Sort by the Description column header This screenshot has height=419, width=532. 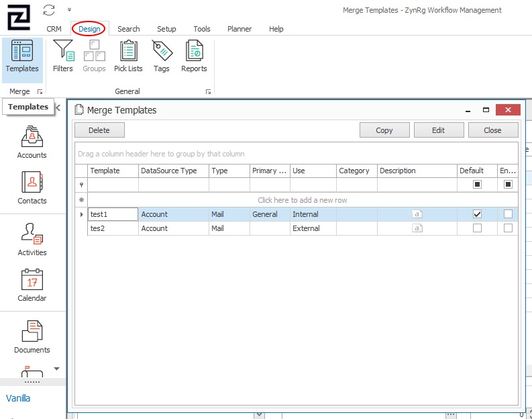(x=417, y=171)
